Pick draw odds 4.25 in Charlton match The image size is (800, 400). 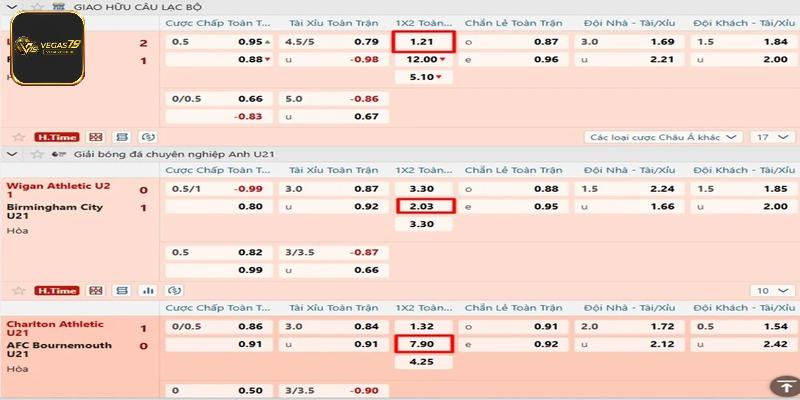pos(423,362)
